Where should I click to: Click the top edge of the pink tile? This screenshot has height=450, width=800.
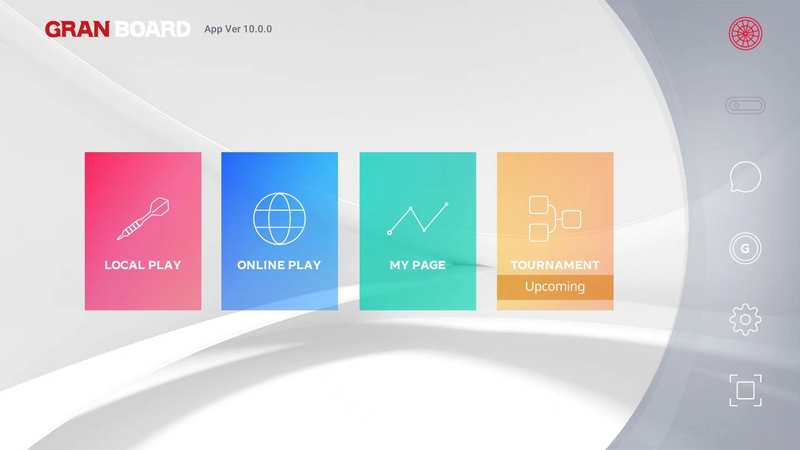[x=143, y=155]
